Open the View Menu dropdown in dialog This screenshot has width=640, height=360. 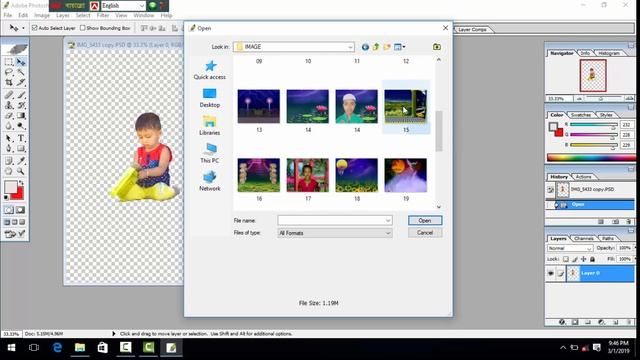click(x=400, y=47)
